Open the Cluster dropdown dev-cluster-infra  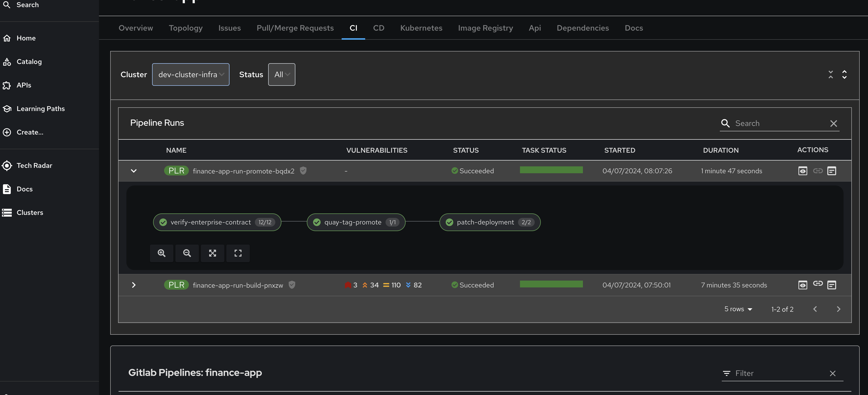190,74
